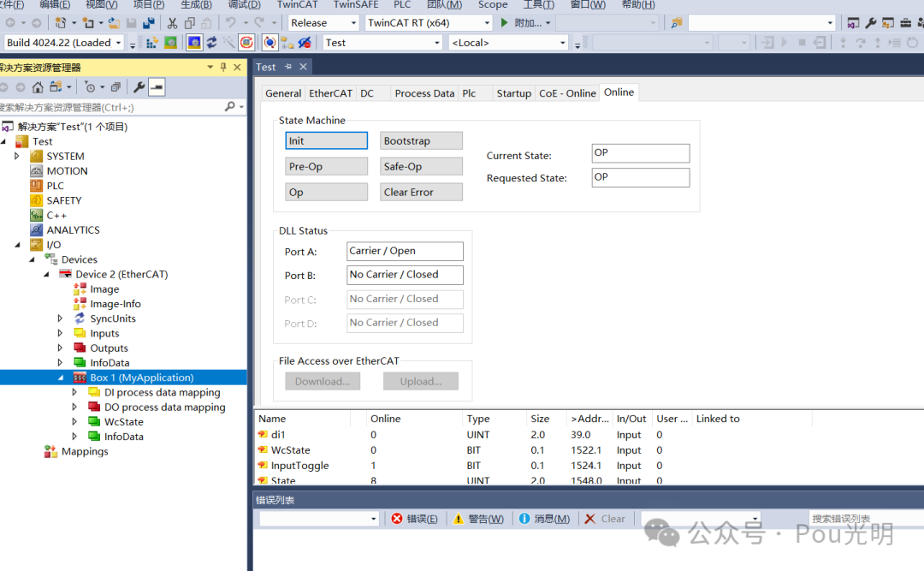This screenshot has height=571, width=924.
Task: Select the Image-Info tree item
Action: [115, 304]
